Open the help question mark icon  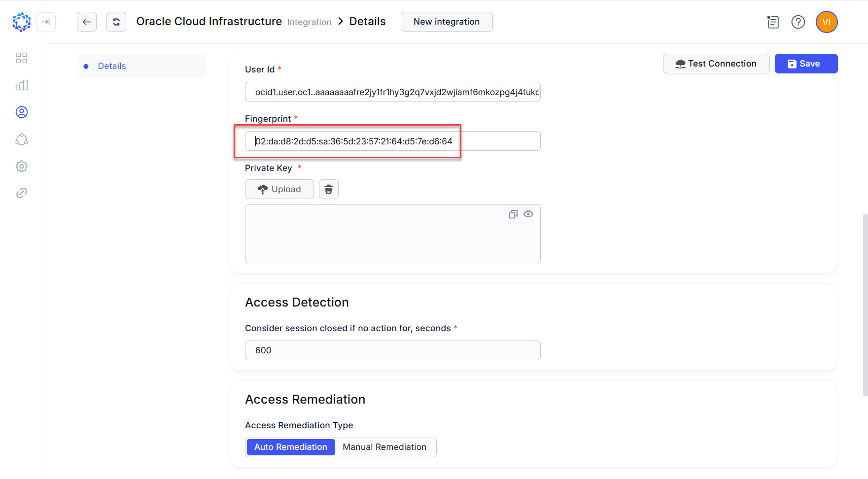pyautogui.click(x=798, y=22)
